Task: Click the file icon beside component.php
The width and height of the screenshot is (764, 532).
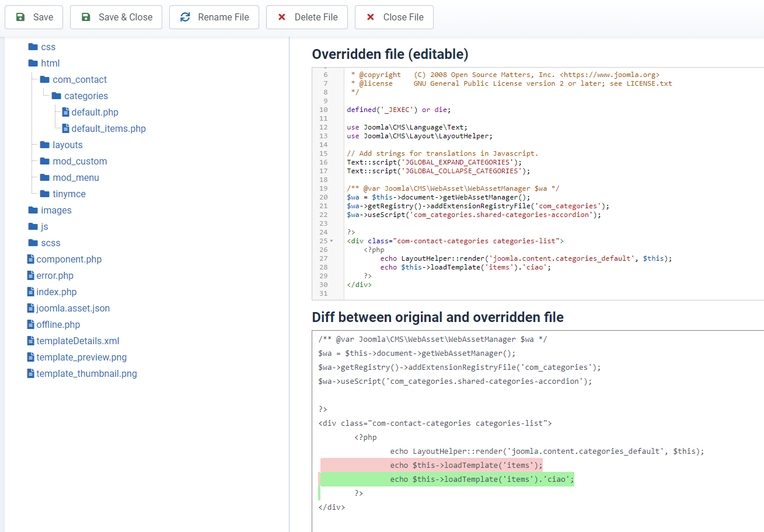Action: pos(30,259)
